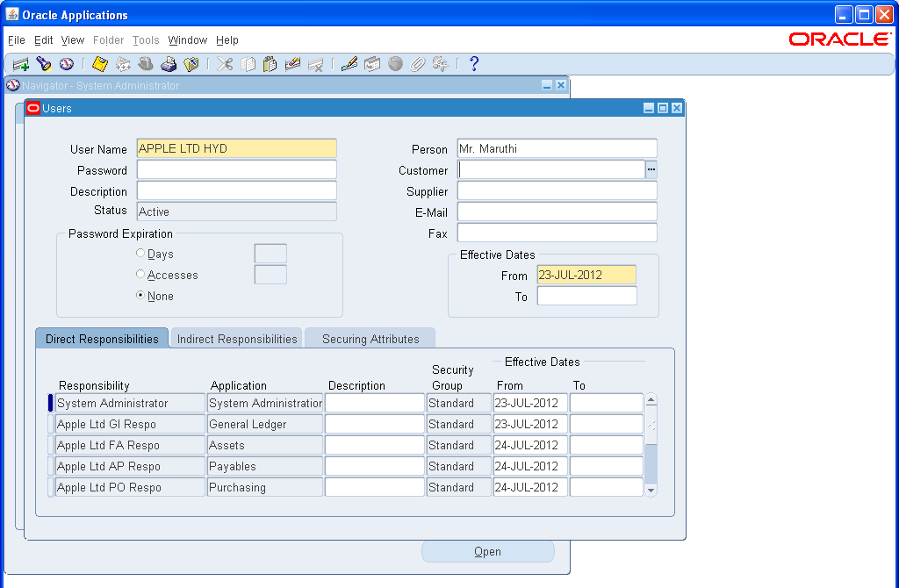Click the Paste clipboard icon
899x588 pixels.
[270, 63]
